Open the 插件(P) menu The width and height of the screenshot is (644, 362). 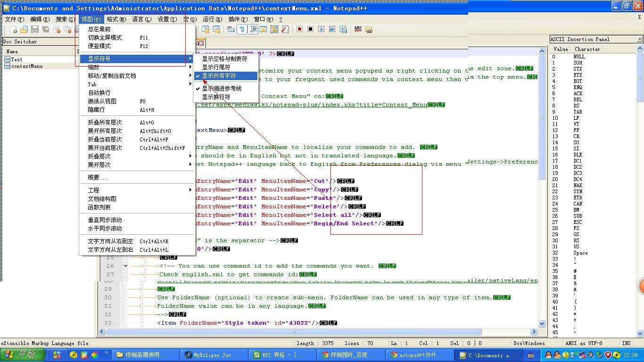(x=238, y=19)
